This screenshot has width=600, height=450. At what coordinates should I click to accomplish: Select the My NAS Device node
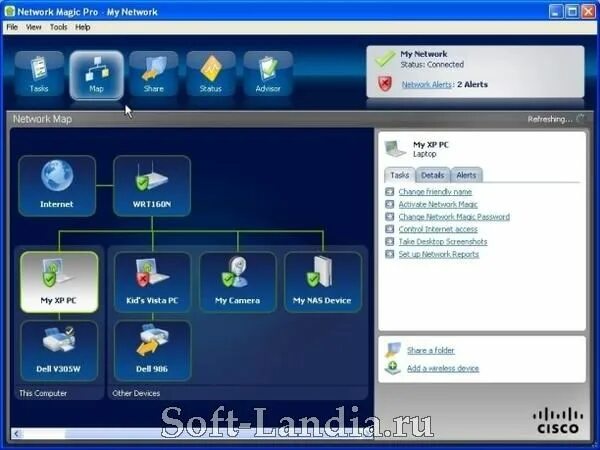click(x=323, y=282)
